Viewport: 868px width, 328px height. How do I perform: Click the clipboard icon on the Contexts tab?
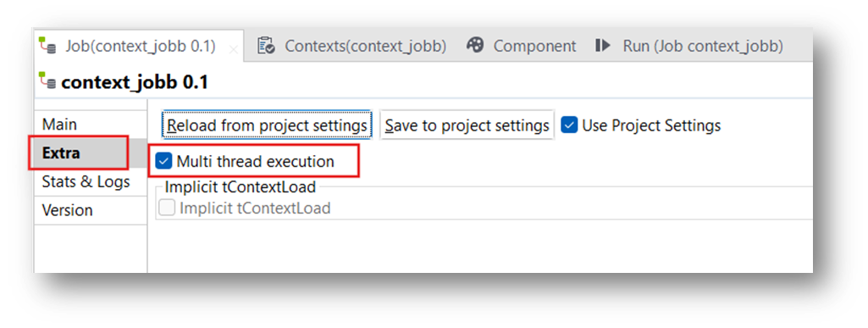[266, 46]
